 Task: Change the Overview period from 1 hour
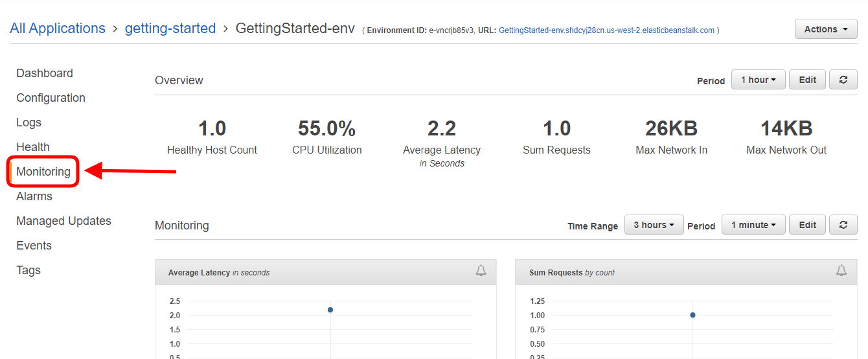coord(759,80)
